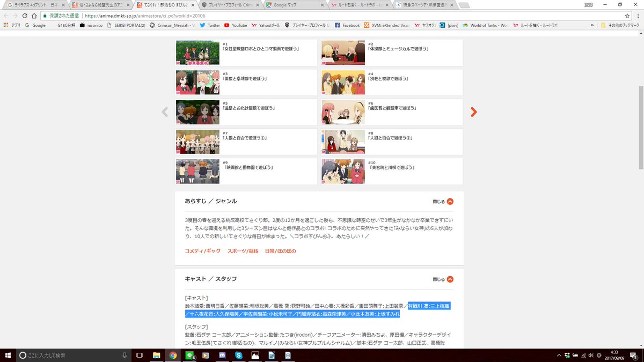Open episode #8 人狼と百合で遊ぼう② thumbnail
644x362 pixels.
pyautogui.click(x=343, y=142)
